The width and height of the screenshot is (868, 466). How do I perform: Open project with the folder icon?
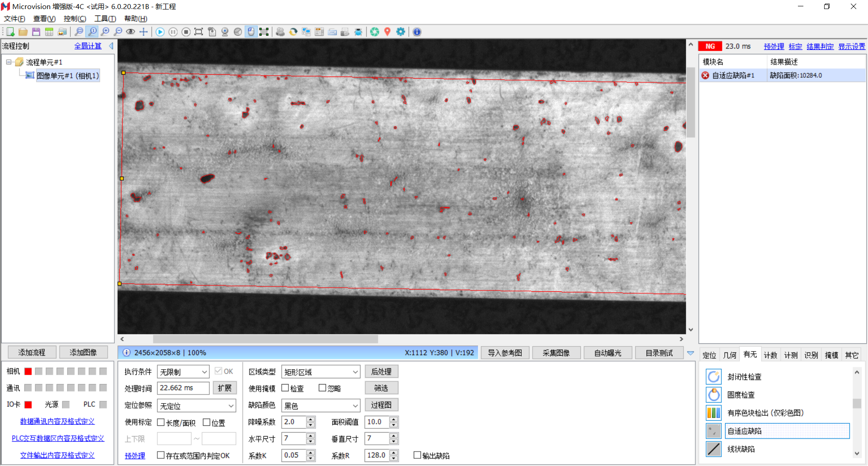[x=23, y=32]
